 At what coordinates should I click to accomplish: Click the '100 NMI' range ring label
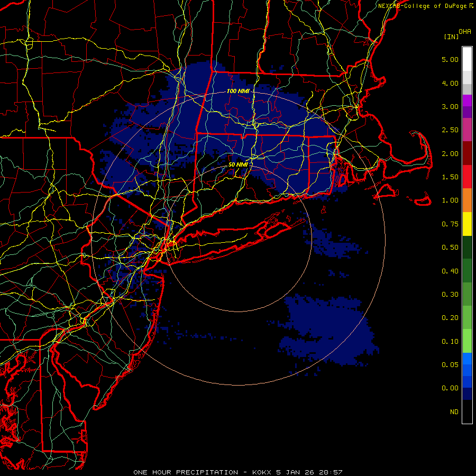tap(238, 91)
